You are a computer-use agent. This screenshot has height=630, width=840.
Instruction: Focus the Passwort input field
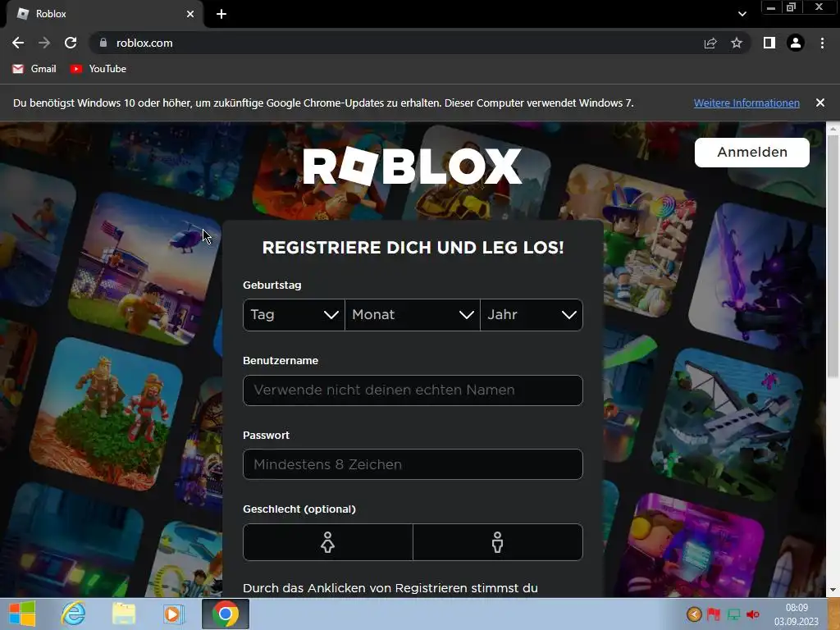[x=413, y=464]
